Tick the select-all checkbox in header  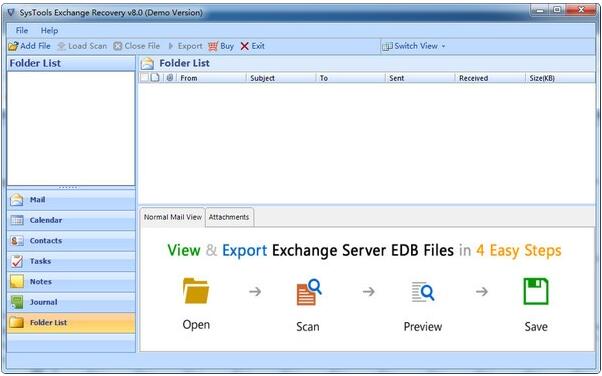pyautogui.click(x=144, y=78)
